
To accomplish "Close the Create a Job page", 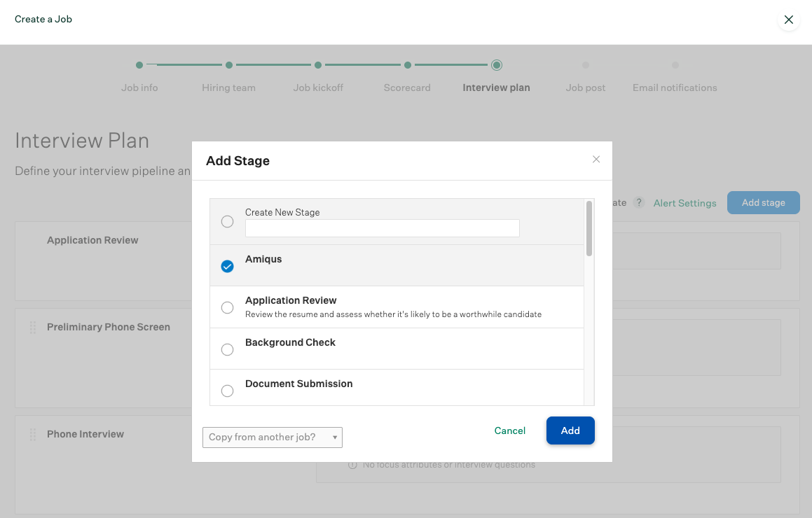I will [x=788, y=20].
